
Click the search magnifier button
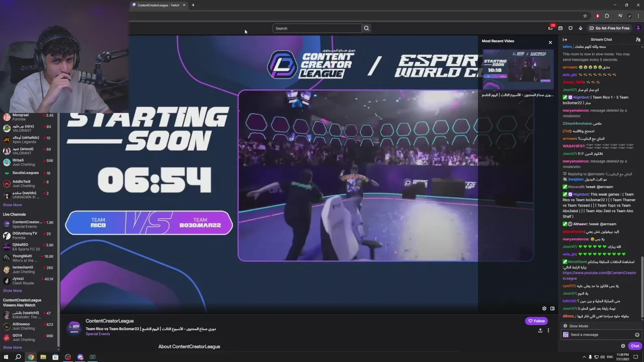[366, 28]
